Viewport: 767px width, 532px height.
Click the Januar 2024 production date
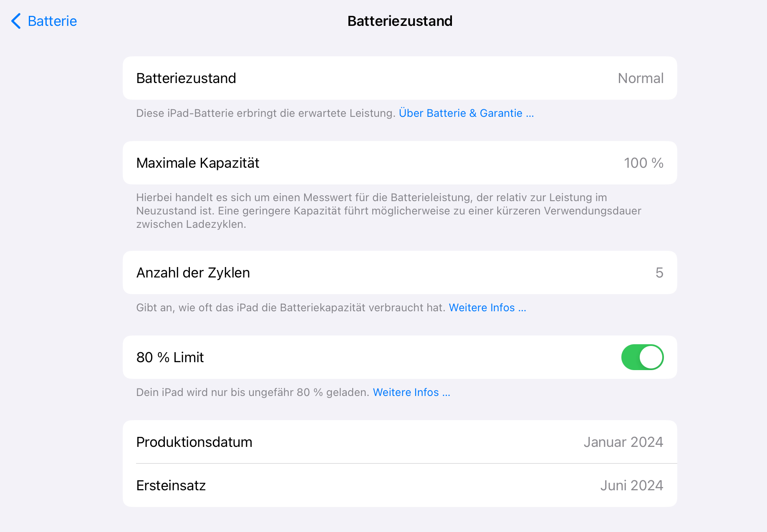[x=623, y=442]
